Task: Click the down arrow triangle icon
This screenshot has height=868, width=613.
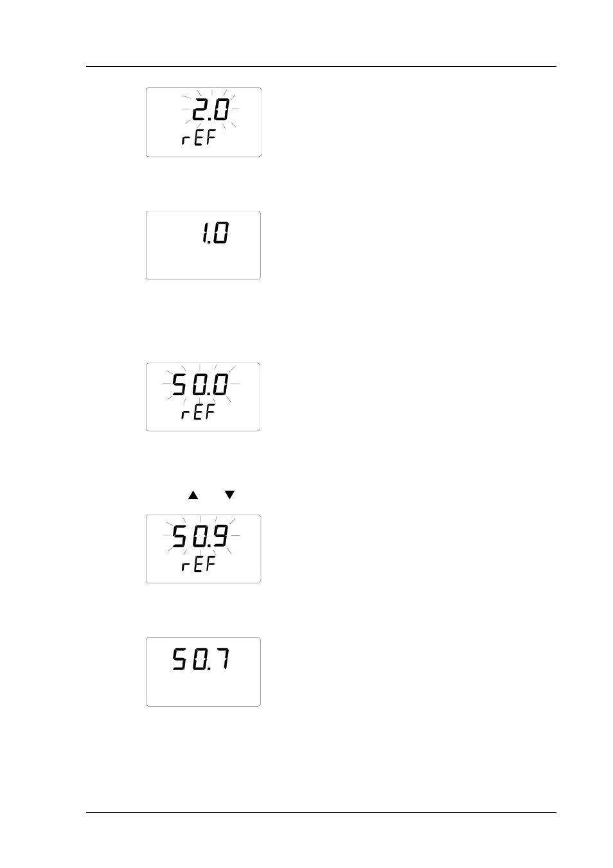Action: 229,495
